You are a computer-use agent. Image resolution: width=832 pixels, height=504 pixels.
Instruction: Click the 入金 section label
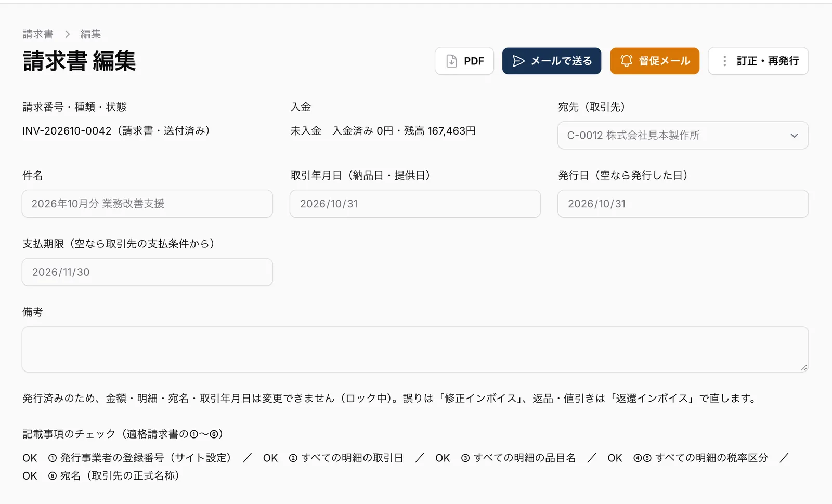coord(301,107)
